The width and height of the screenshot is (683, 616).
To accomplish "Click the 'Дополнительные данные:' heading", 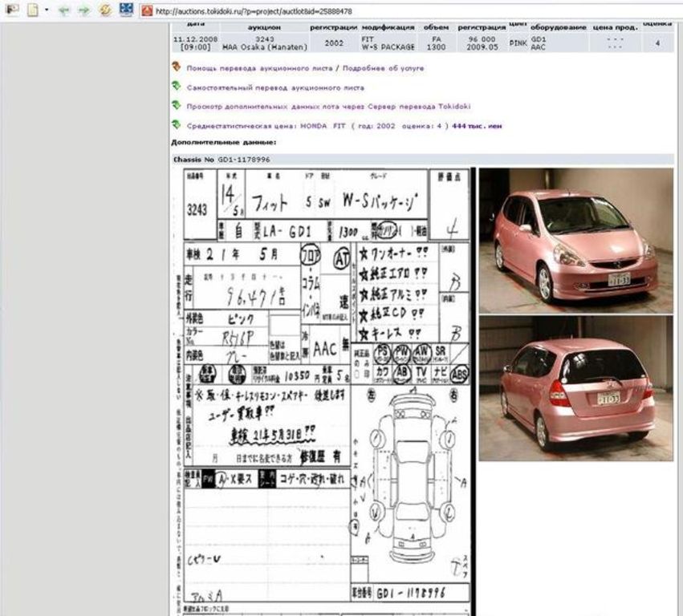I will click(223, 142).
